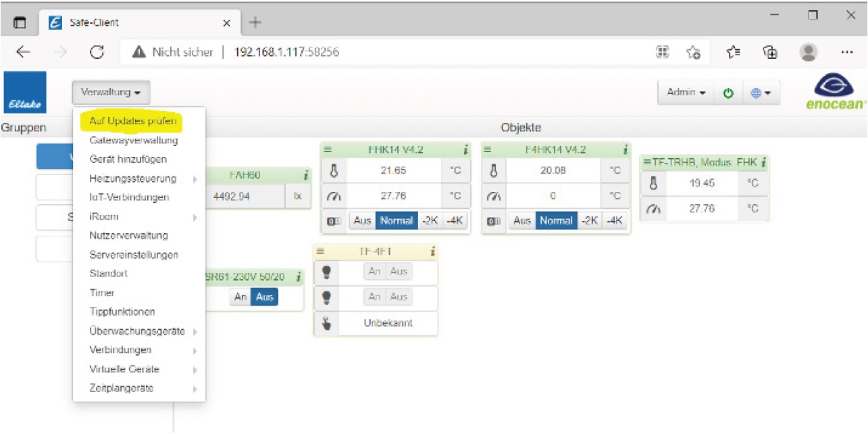Open the globe language dropdown
The image size is (868, 434).
(x=761, y=93)
